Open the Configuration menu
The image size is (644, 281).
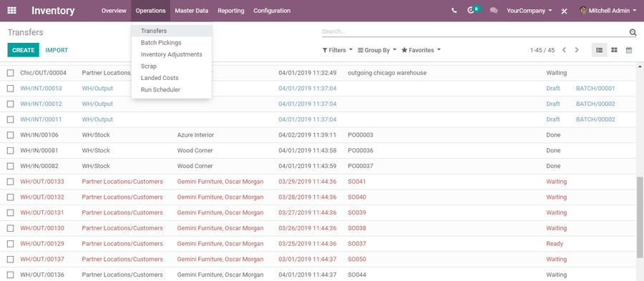click(272, 11)
